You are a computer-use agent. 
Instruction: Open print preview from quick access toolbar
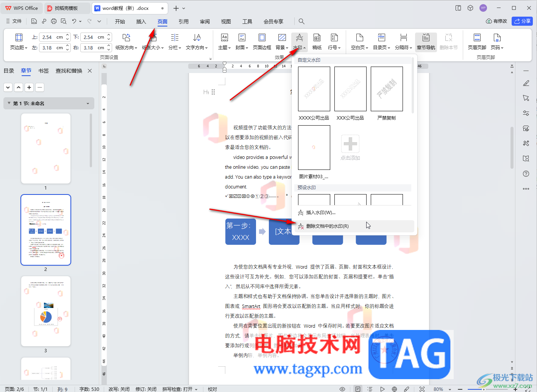[x=64, y=21]
